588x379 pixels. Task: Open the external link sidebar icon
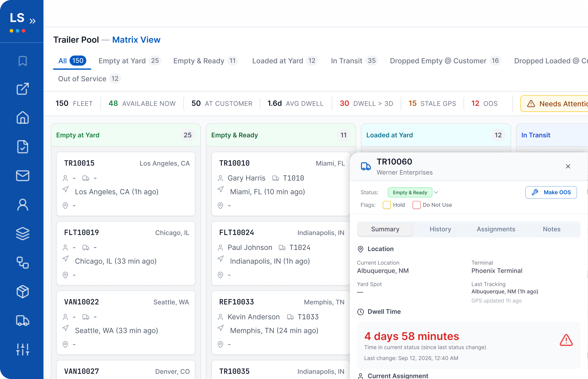(23, 89)
